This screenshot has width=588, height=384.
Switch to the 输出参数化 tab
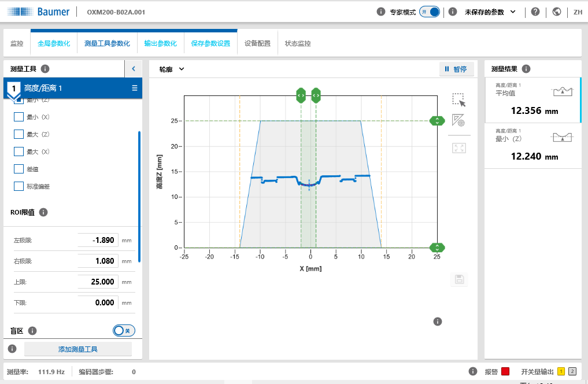click(x=160, y=43)
